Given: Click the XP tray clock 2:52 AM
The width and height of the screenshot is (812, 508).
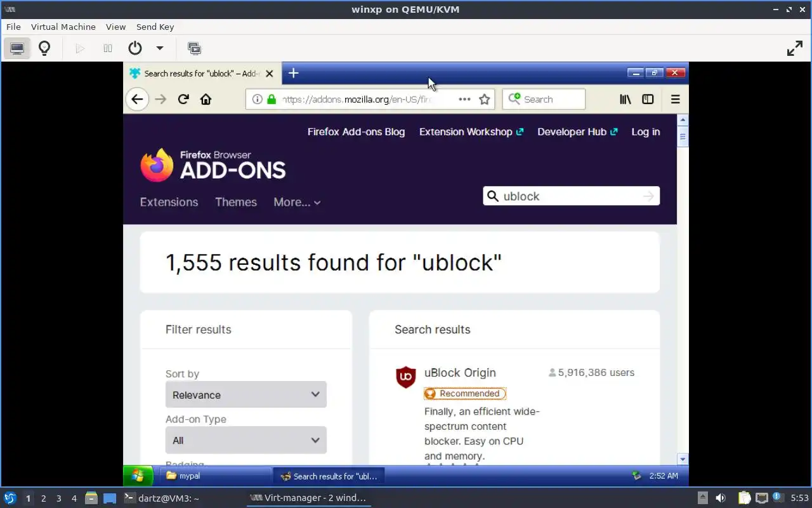Looking at the screenshot, I should [664, 476].
